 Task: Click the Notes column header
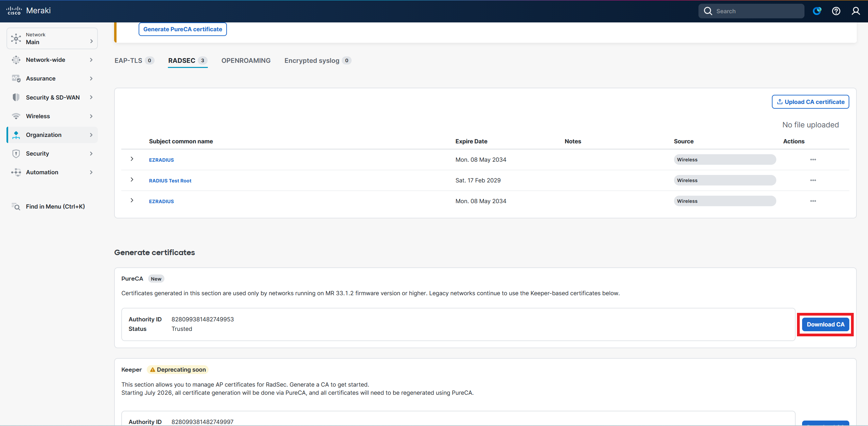[x=573, y=141]
